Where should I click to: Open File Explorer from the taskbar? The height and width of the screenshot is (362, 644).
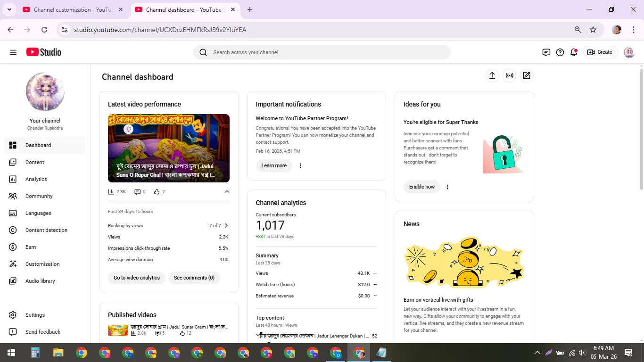click(58, 353)
